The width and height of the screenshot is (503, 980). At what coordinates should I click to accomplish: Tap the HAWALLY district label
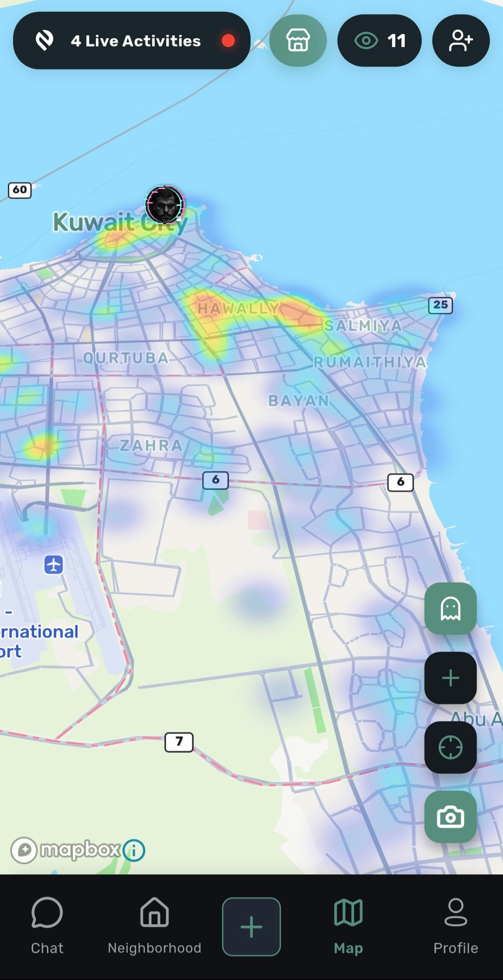point(238,308)
